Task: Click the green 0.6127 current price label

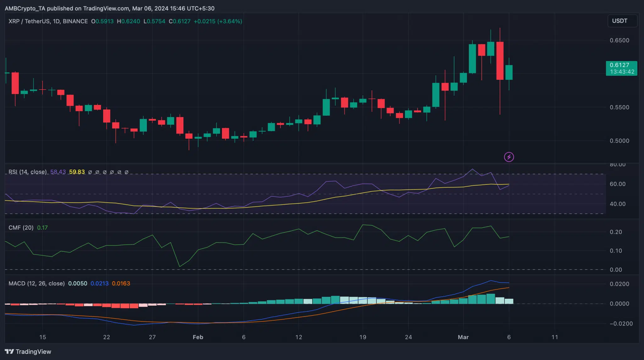Action: (621, 68)
